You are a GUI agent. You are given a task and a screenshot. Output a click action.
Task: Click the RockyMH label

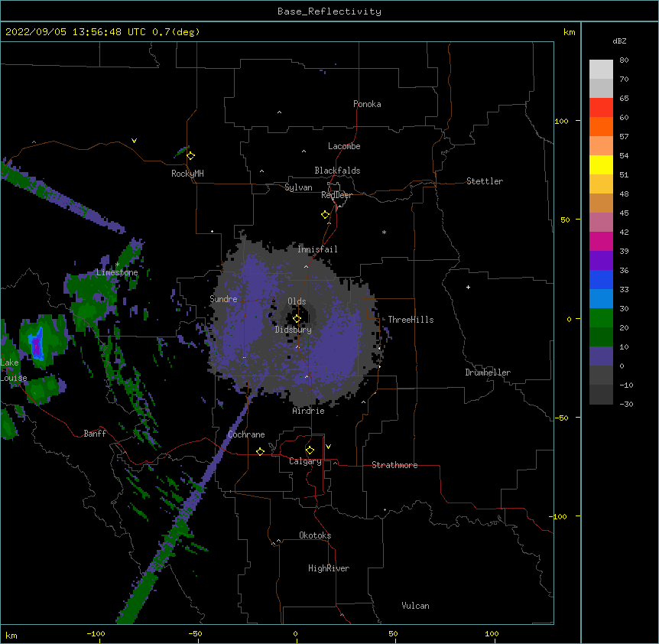pyautogui.click(x=187, y=174)
